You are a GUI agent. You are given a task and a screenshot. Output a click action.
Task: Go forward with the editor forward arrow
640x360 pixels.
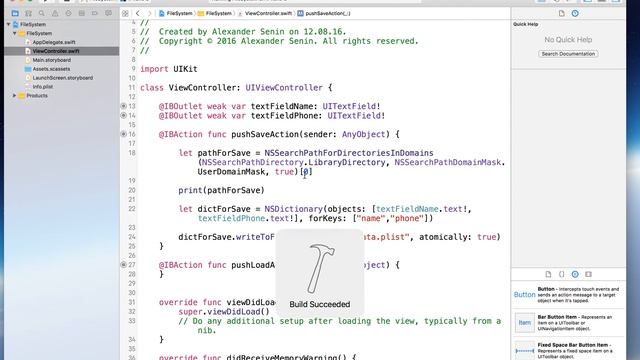click(x=149, y=13)
